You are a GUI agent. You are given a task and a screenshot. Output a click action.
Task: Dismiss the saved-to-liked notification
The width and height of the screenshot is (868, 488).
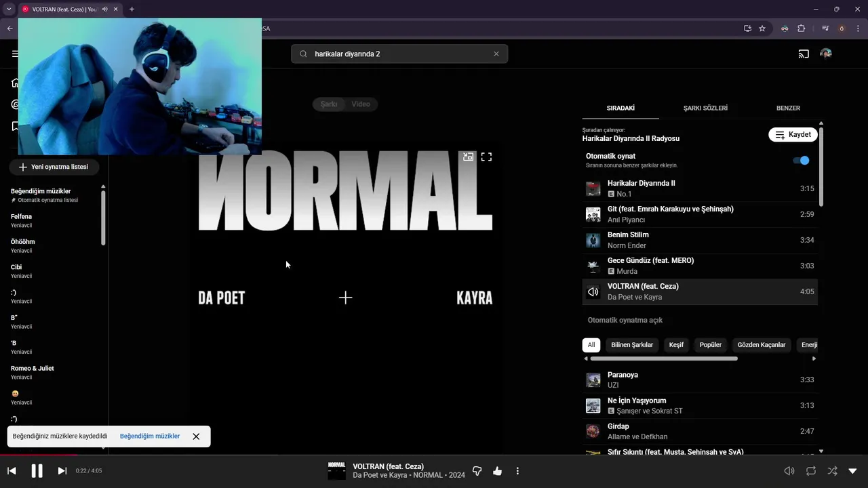coord(196,436)
